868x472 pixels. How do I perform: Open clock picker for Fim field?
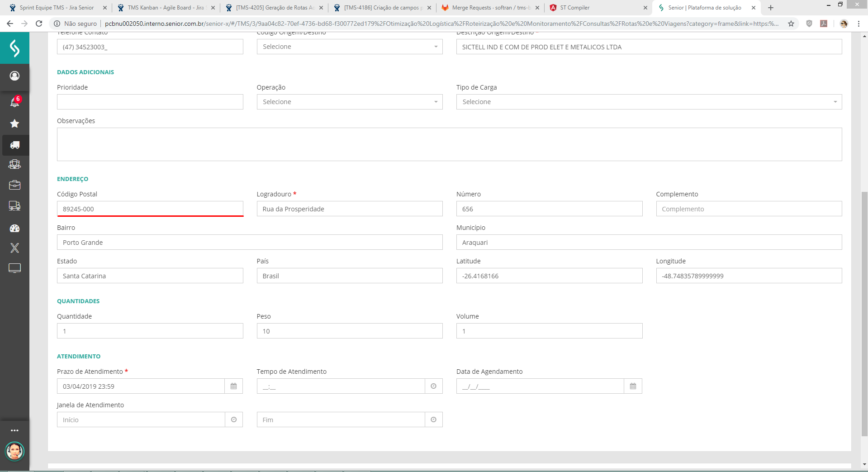(433, 420)
